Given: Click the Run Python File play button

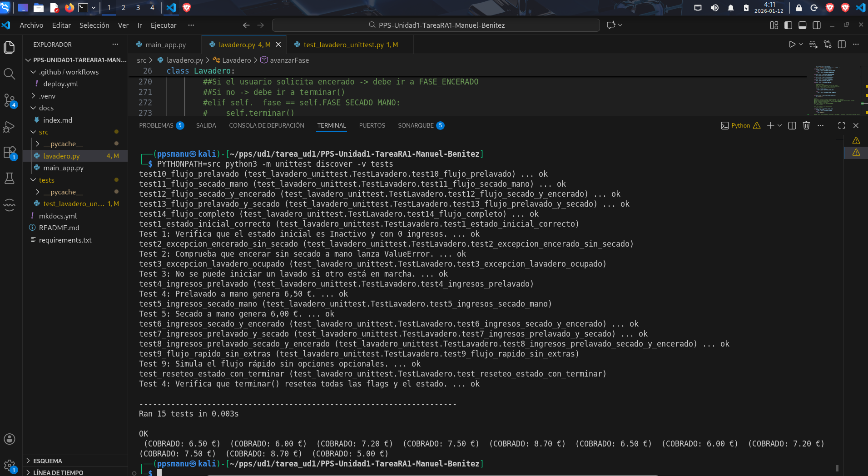Looking at the screenshot, I should click(792, 45).
